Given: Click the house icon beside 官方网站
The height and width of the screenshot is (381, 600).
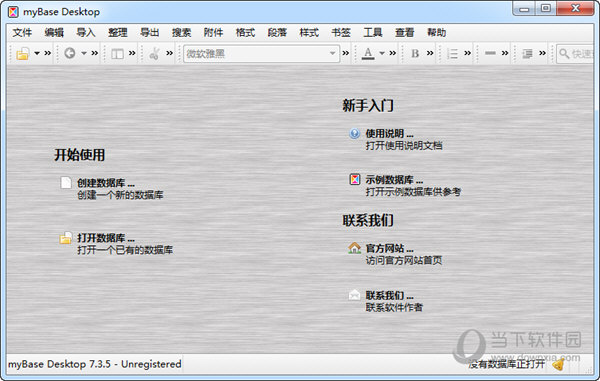Looking at the screenshot, I should tap(354, 248).
